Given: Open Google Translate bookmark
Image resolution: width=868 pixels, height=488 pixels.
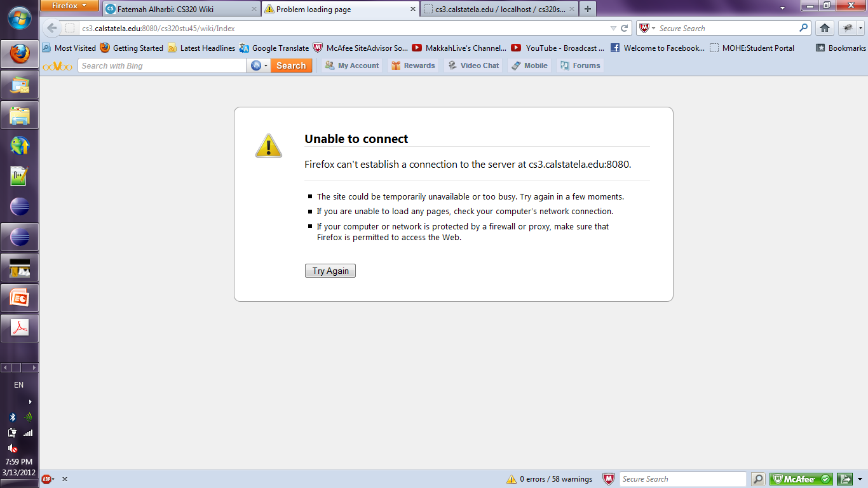Looking at the screenshot, I should (274, 48).
